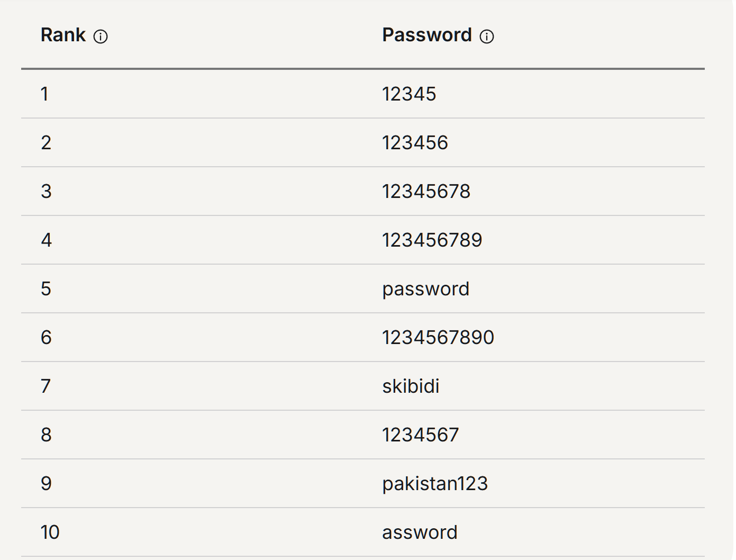
Task: Select the password text 12345
Action: pyautogui.click(x=409, y=94)
